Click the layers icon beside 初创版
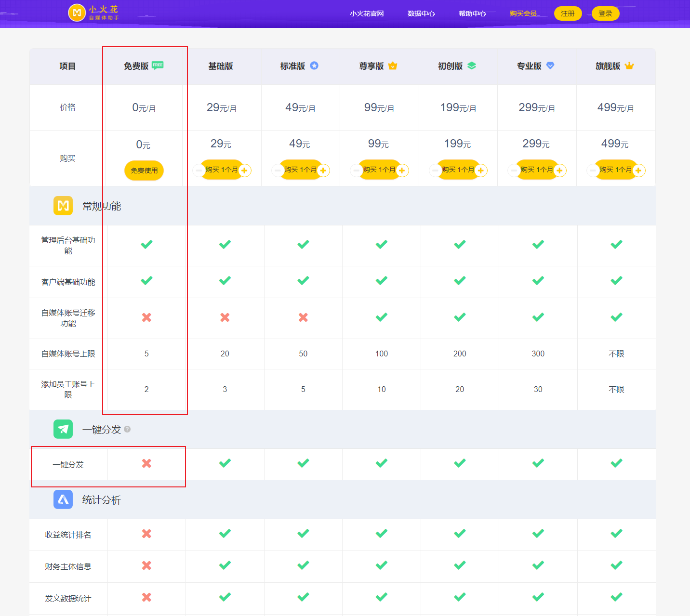Viewport: 690px width, 616px height. click(472, 66)
